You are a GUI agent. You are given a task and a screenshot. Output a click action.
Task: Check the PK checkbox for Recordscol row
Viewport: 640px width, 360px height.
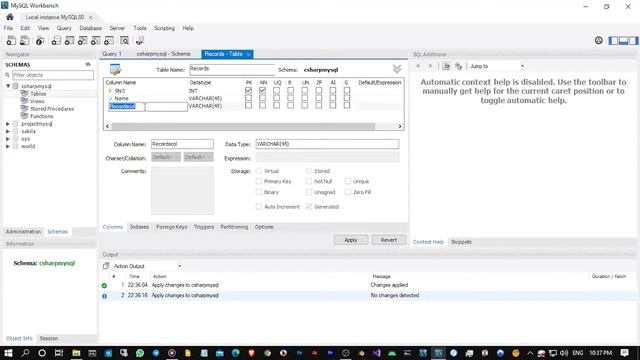click(248, 105)
